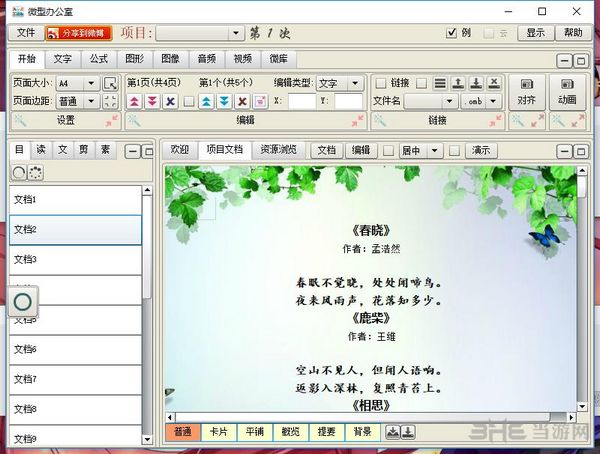Open the 文件名 dropdown
This screenshot has width=600, height=454.
431,101
